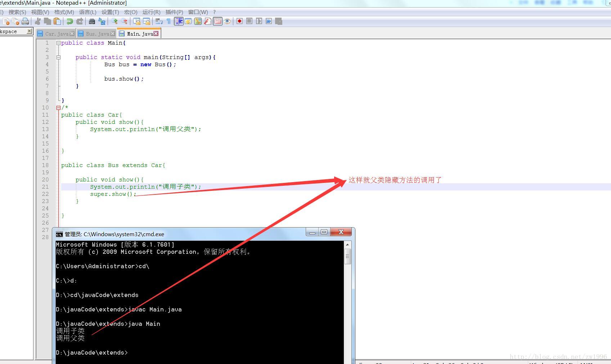
Task: Open the 宏(O) menu
Action: click(x=131, y=12)
